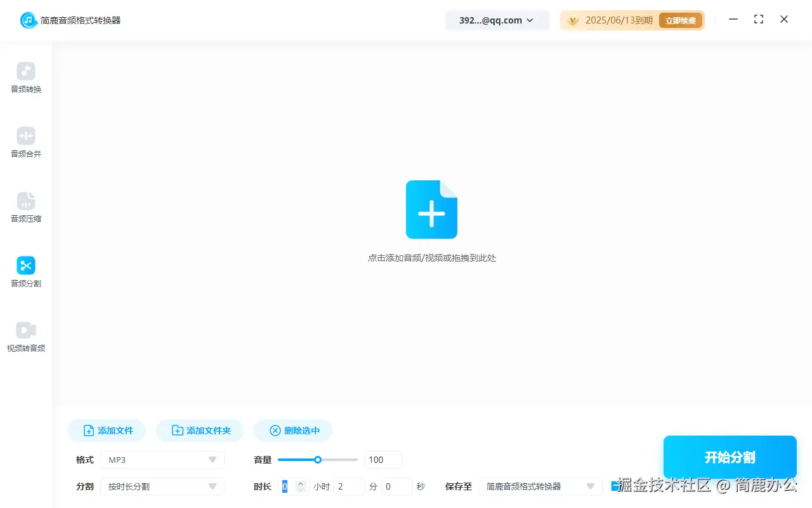The width and height of the screenshot is (812, 508).
Task: Click 立即续费 renew button
Action: [x=681, y=20]
